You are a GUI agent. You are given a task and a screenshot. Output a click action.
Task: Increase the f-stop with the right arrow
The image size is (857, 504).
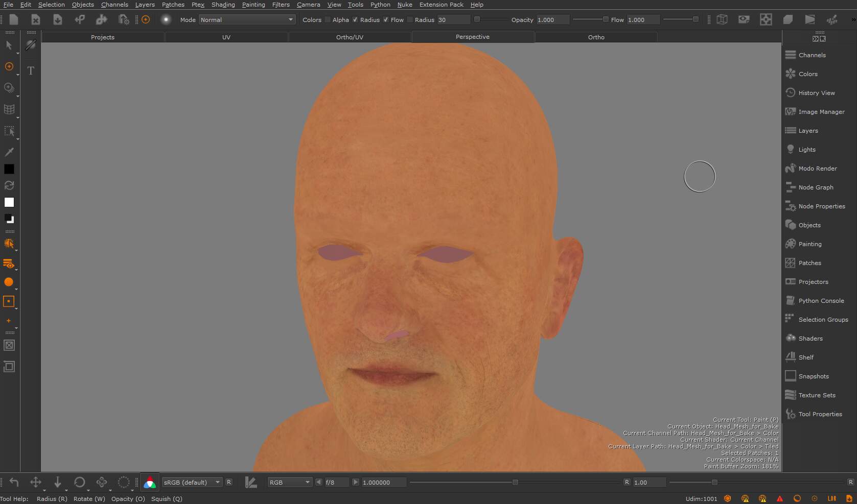coord(356,482)
